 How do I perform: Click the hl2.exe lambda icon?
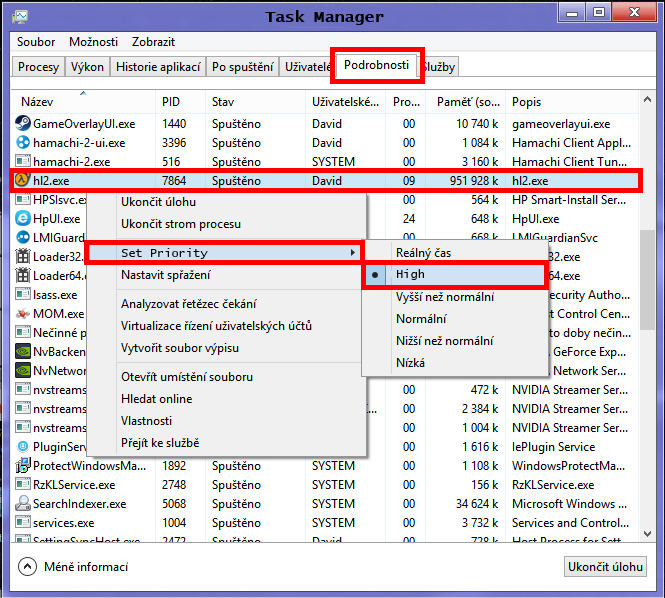point(22,180)
